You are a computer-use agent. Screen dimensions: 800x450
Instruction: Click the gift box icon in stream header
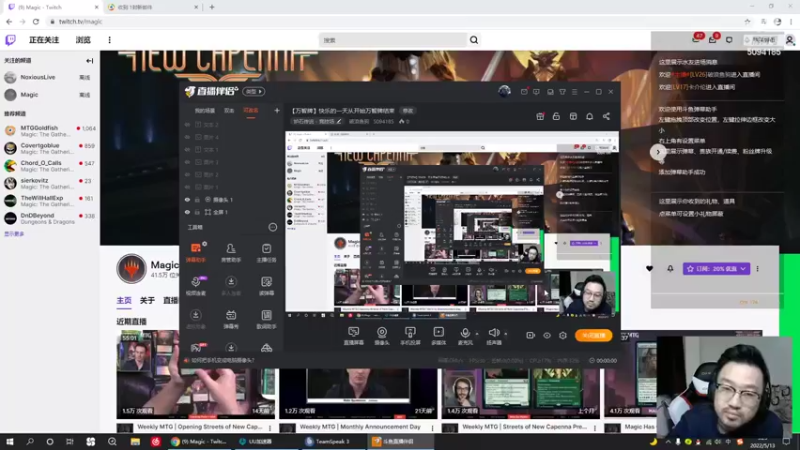pyautogui.click(x=540, y=116)
